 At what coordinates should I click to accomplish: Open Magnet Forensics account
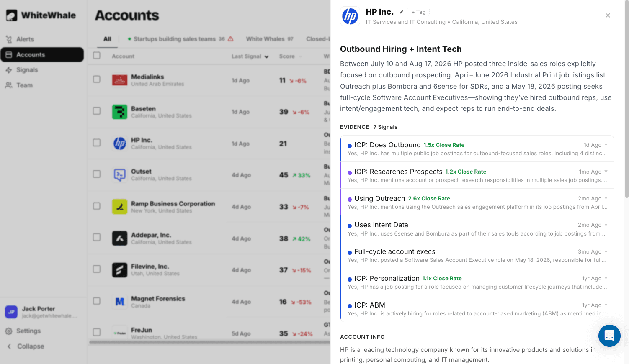pyautogui.click(x=158, y=299)
